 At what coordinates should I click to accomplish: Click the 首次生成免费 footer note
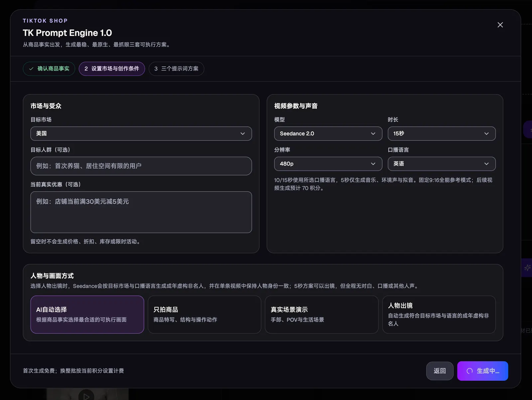pyautogui.click(x=73, y=371)
